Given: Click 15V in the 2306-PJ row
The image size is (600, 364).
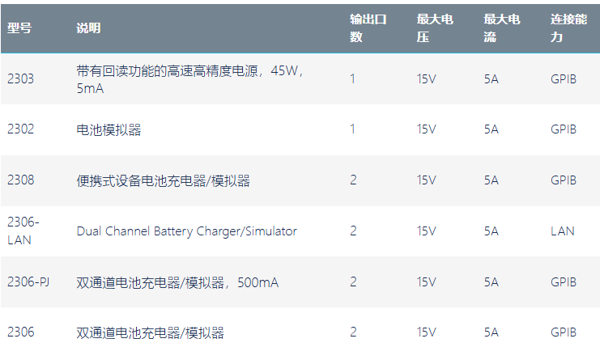Looking at the screenshot, I should click(x=426, y=282).
